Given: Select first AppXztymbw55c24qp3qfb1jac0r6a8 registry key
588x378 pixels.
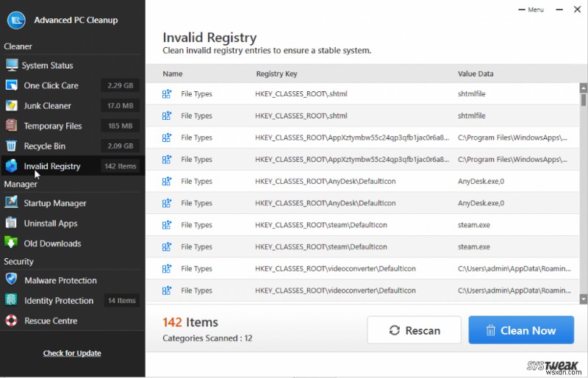Looking at the screenshot, I should 352,138.
